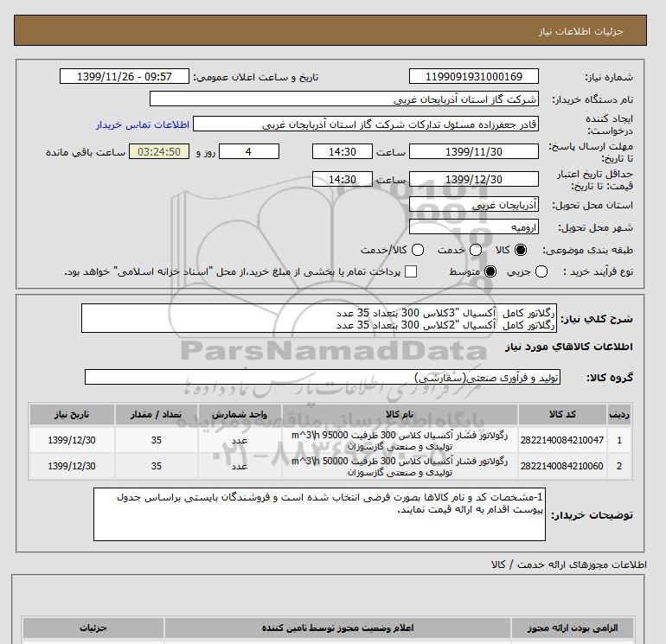Select the متوسط purchase type radio

coord(490,271)
